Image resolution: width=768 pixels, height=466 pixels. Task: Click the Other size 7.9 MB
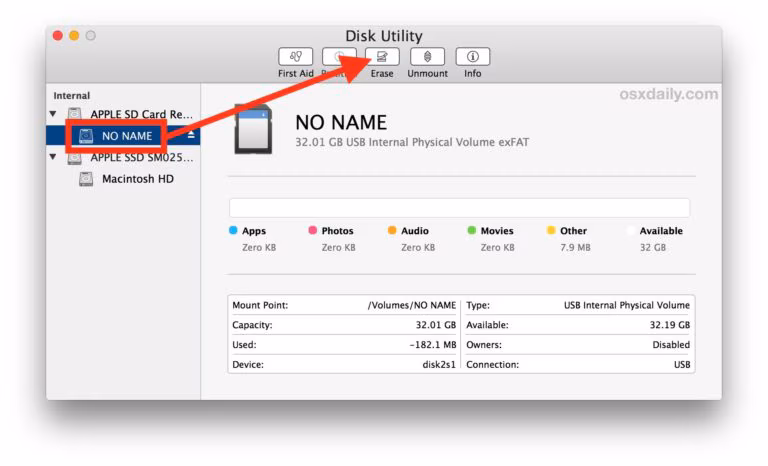[575, 247]
